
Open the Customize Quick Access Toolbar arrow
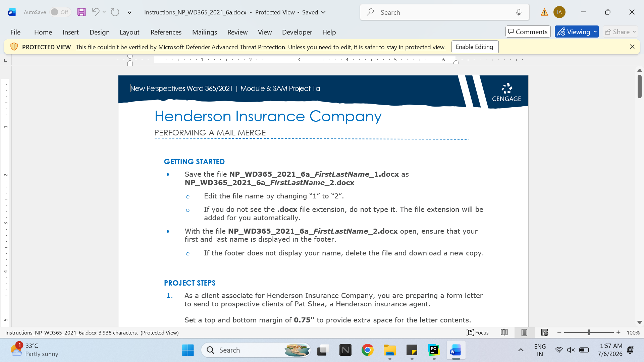tap(129, 12)
